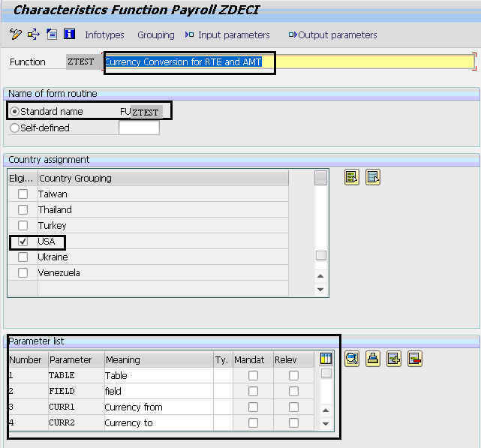The image size is (481, 448).
Task: Open Output parameters
Action: pos(333,35)
